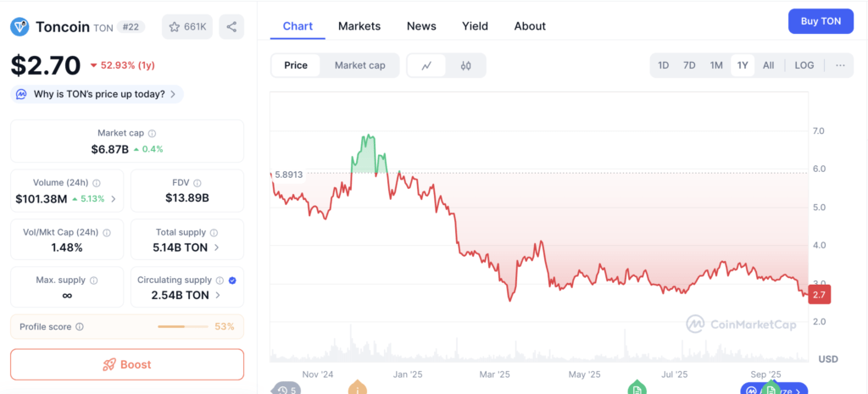Click the 53% profile score value
868x394 pixels.
(225, 326)
